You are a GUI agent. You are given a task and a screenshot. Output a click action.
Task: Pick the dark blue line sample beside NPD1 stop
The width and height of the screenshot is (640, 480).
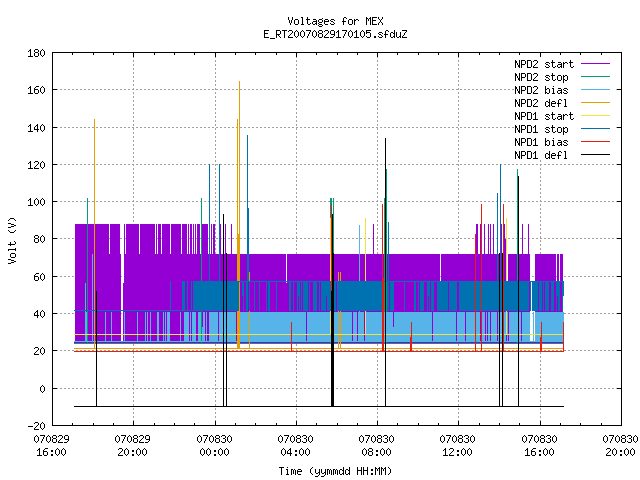pos(595,129)
